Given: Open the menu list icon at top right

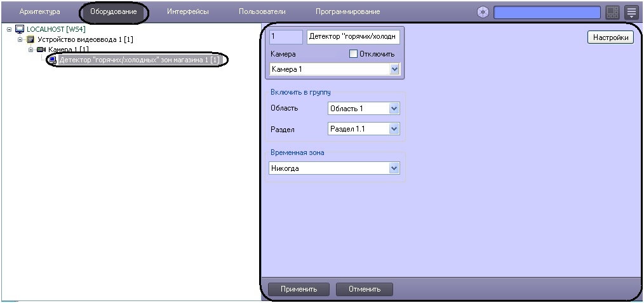Looking at the screenshot, I should point(631,12).
